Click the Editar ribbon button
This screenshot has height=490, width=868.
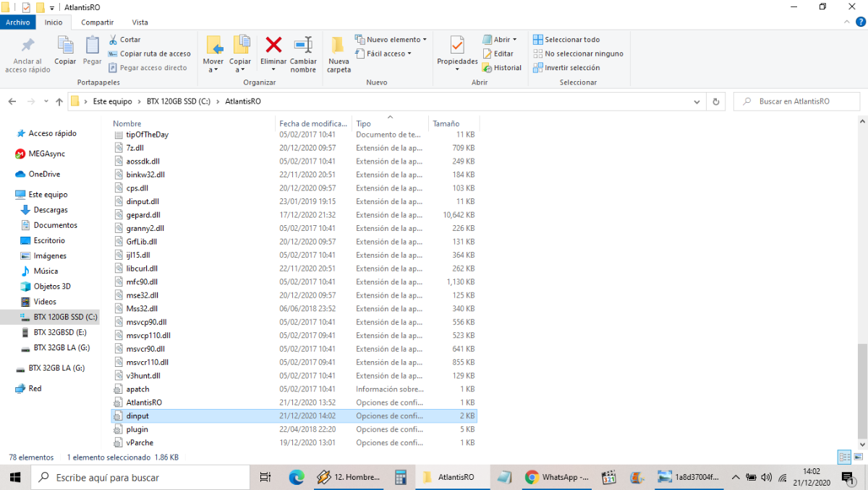point(498,54)
